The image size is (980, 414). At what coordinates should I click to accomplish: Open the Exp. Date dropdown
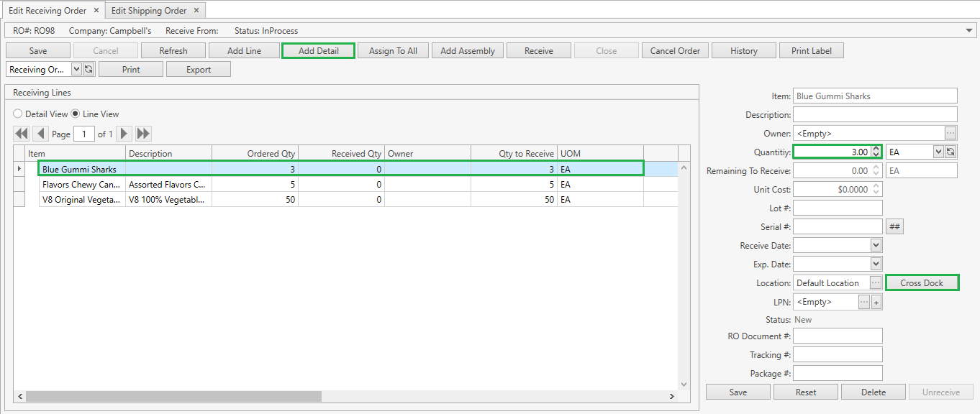click(x=876, y=264)
